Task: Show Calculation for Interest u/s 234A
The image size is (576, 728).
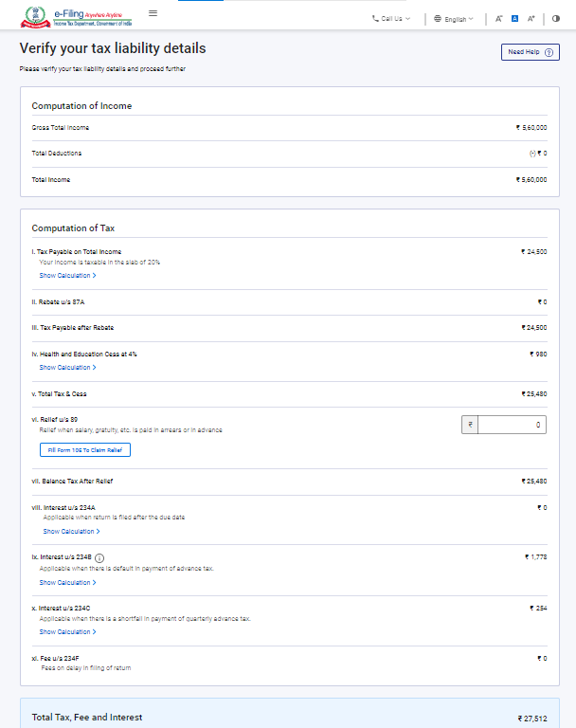Action: pyautogui.click(x=71, y=532)
